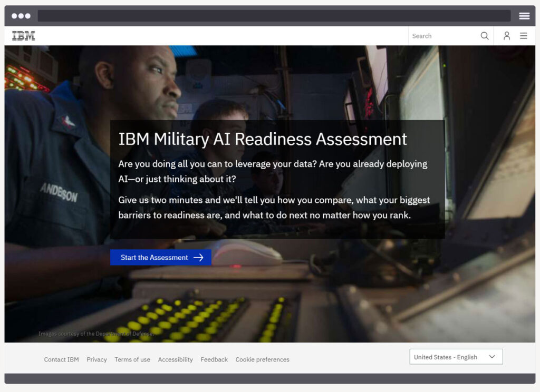
Task: Click the 'Are you doing all you can' paragraph
Action: pos(273,171)
